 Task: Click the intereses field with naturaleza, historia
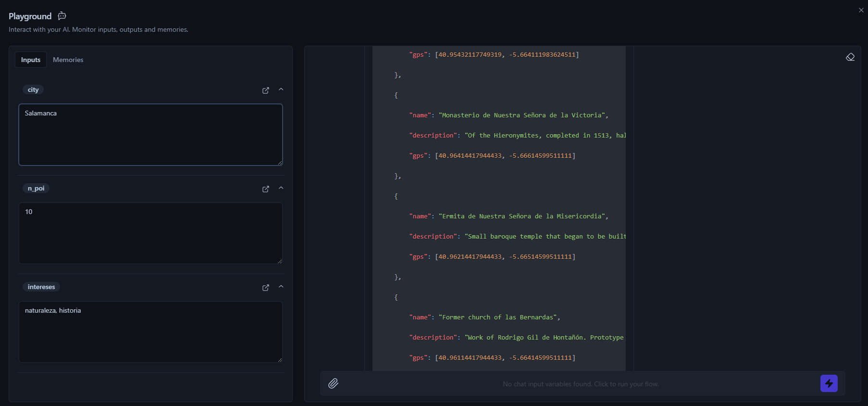[x=150, y=332]
